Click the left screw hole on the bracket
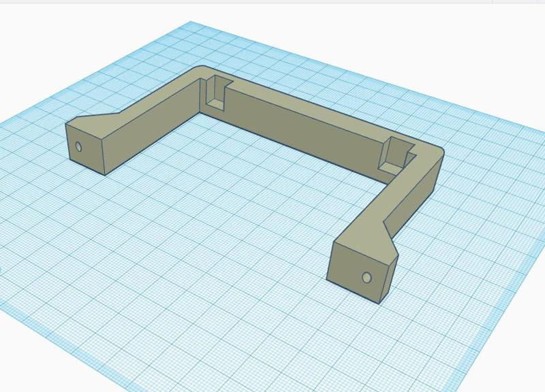The width and height of the screenshot is (545, 392). coord(80,144)
